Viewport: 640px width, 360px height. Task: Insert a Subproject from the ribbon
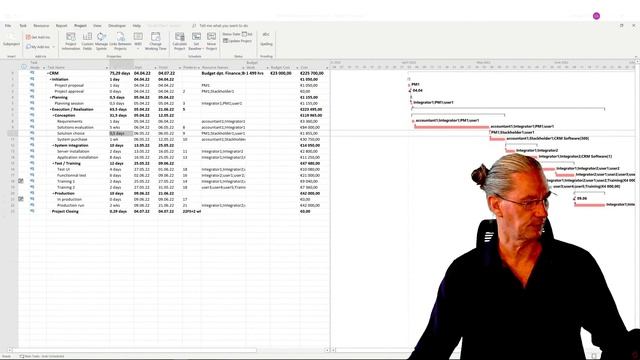(11, 40)
